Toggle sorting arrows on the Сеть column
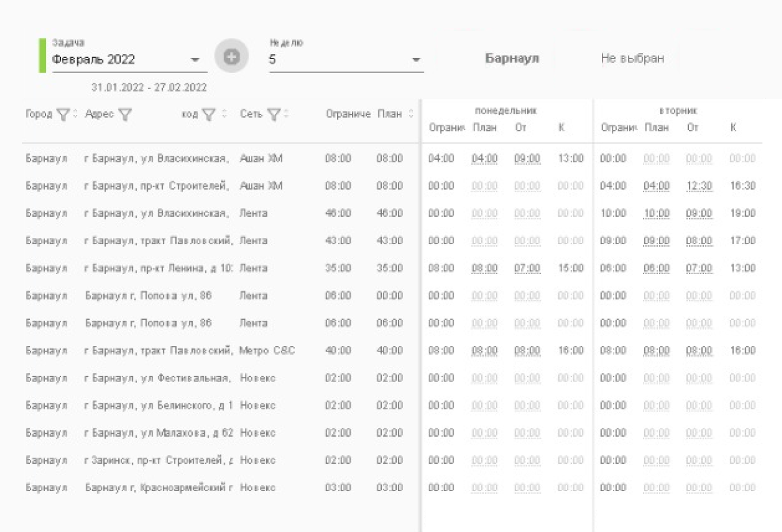 tap(286, 114)
